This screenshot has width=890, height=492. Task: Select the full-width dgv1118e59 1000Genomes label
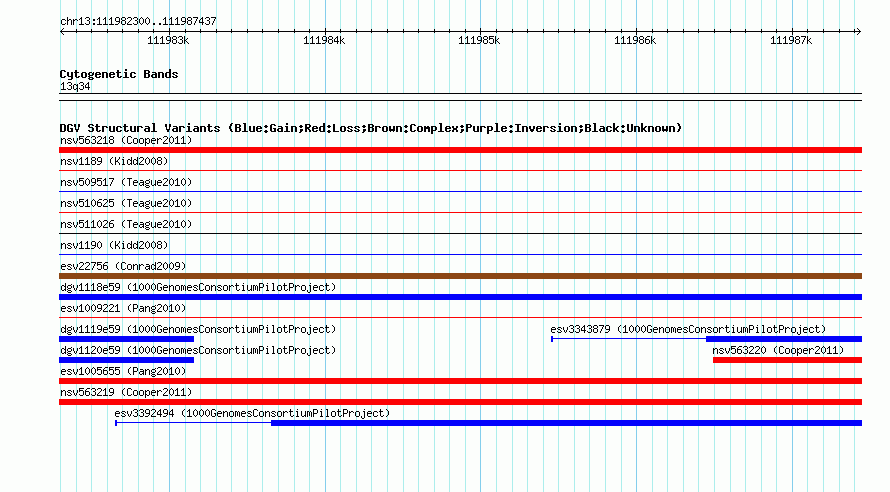tap(198, 287)
